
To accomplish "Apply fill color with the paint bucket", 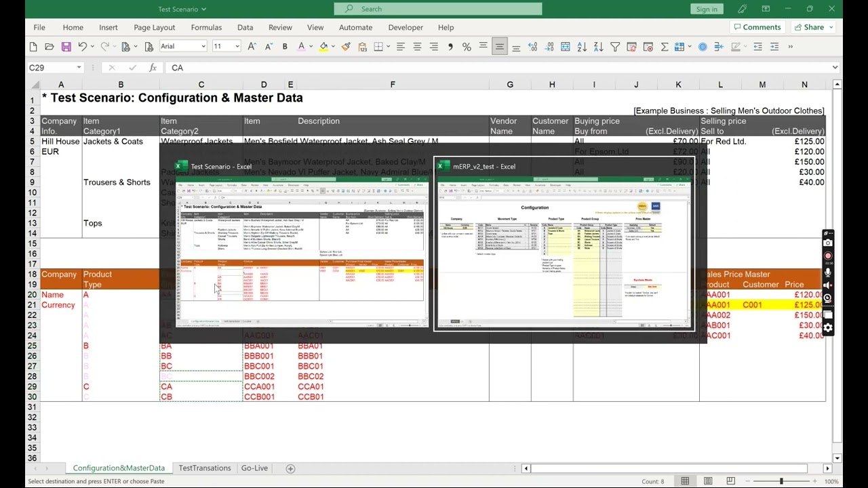I will coord(323,47).
